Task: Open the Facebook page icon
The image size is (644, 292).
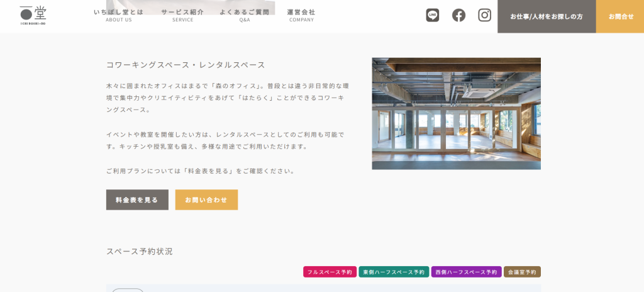Action: 458,15
